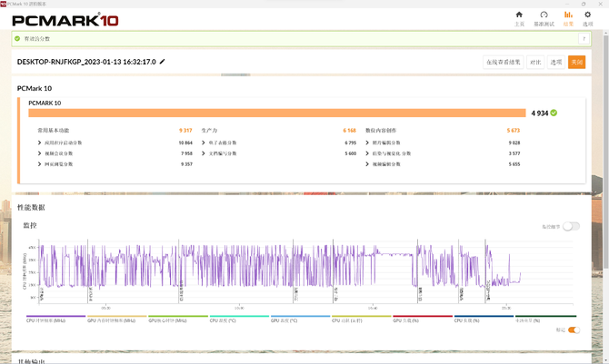This screenshot has width=609, height=364.
Task: Click the green valid-score check icon in the banner
Action: click(17, 38)
